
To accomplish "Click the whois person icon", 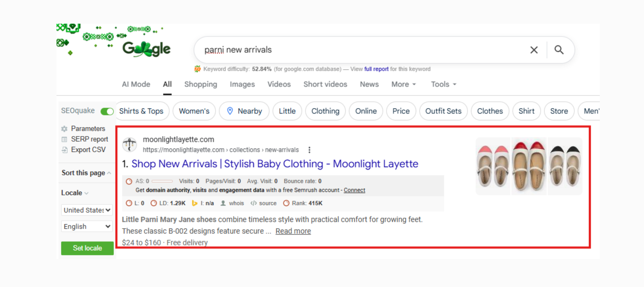I will (x=223, y=203).
